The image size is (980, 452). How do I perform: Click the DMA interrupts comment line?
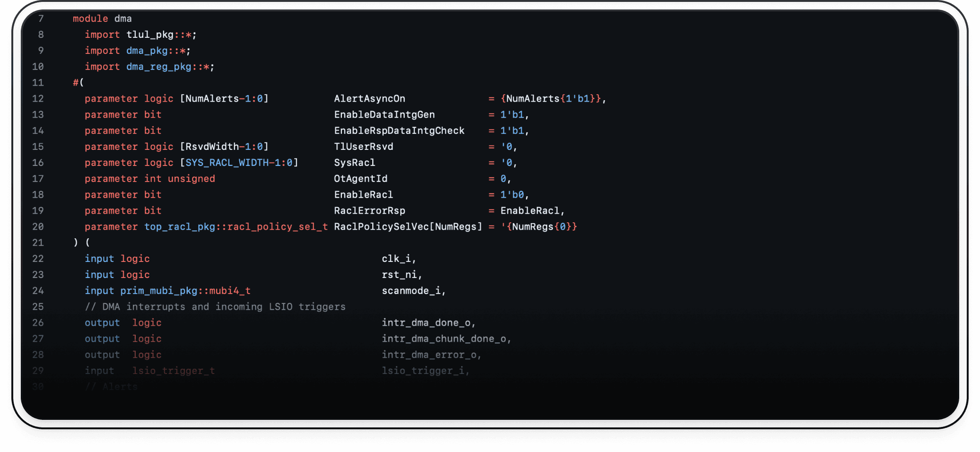coord(215,307)
